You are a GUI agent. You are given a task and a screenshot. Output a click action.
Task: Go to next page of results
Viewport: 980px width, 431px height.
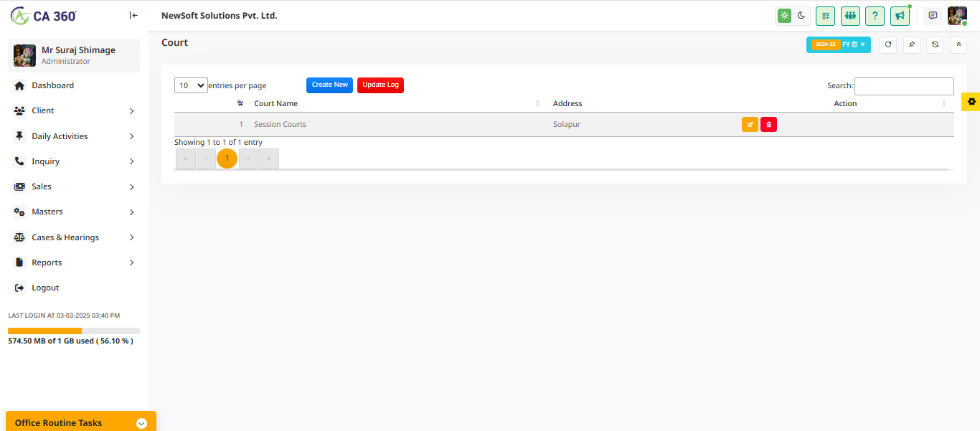[248, 158]
